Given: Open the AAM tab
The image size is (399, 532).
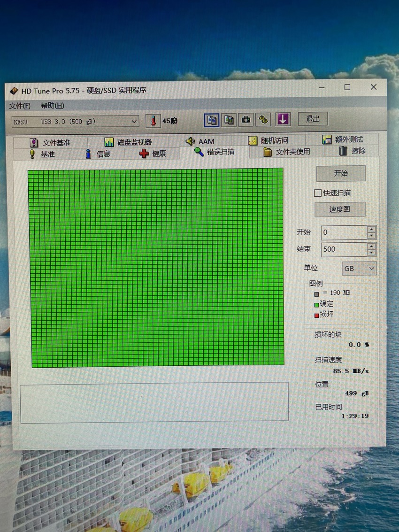Looking at the screenshot, I should (x=200, y=141).
